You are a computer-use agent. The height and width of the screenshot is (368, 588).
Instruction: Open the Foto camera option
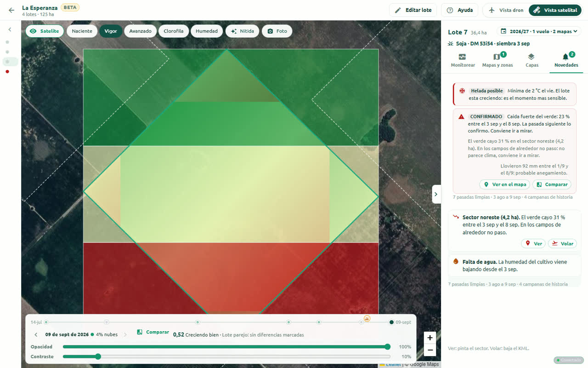(x=277, y=31)
